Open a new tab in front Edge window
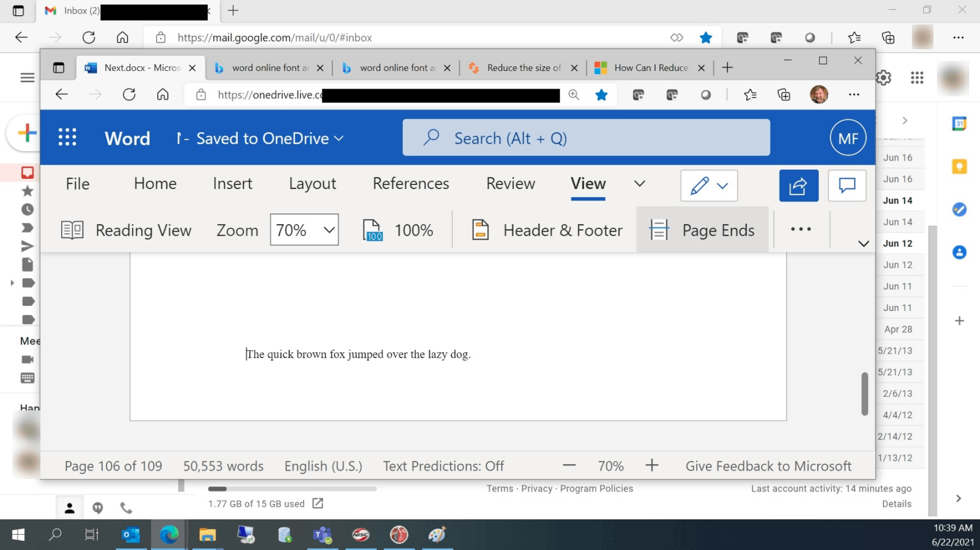 click(x=727, y=68)
